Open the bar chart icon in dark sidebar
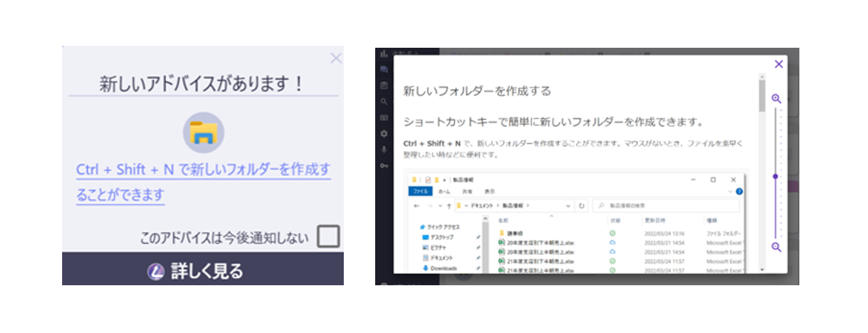The width and height of the screenshot is (868, 333). (x=384, y=54)
